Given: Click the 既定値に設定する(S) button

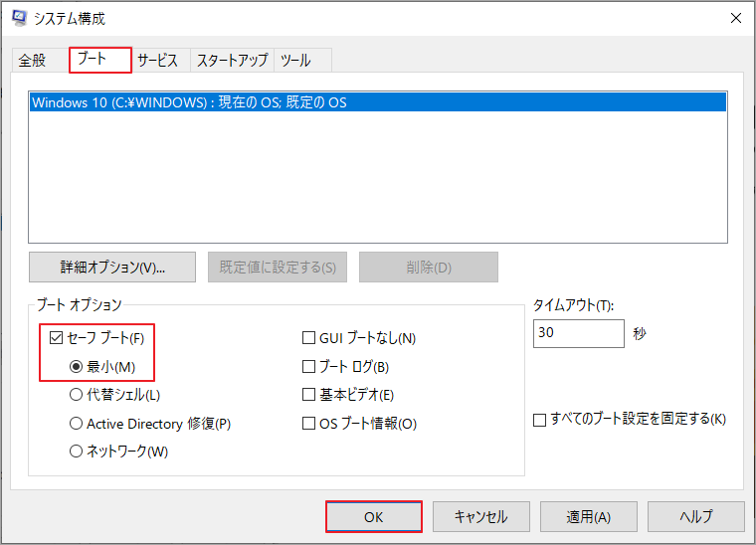Looking at the screenshot, I should pyautogui.click(x=278, y=267).
